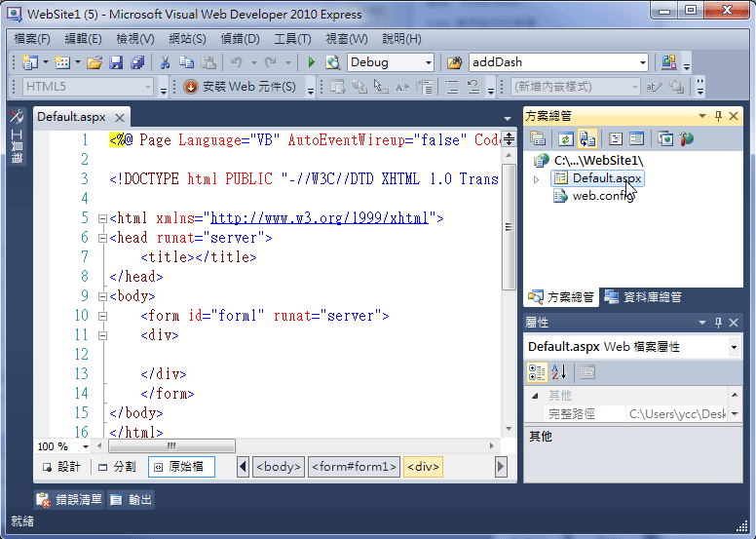The height and width of the screenshot is (539, 756).
Task: Select the <body> tag navigator button
Action: [279, 467]
